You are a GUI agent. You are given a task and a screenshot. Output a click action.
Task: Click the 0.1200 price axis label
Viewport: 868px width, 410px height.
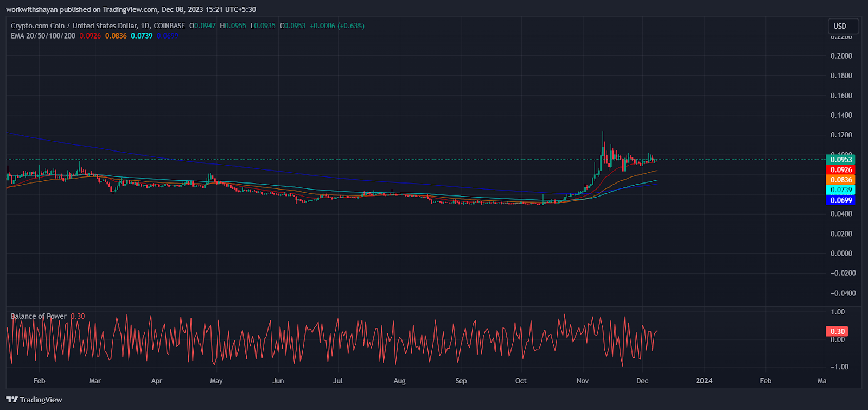pos(841,135)
